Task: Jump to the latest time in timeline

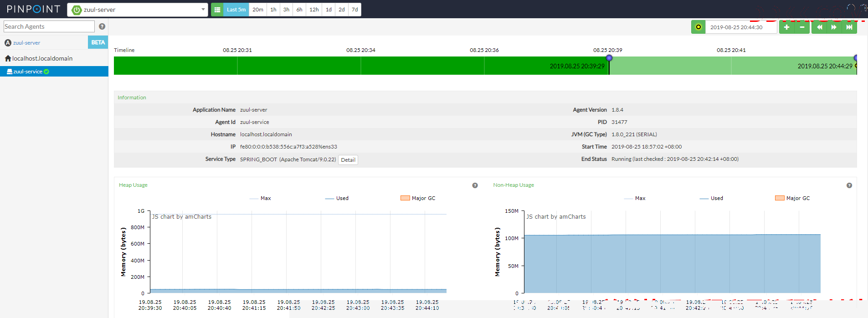Action: [849, 27]
